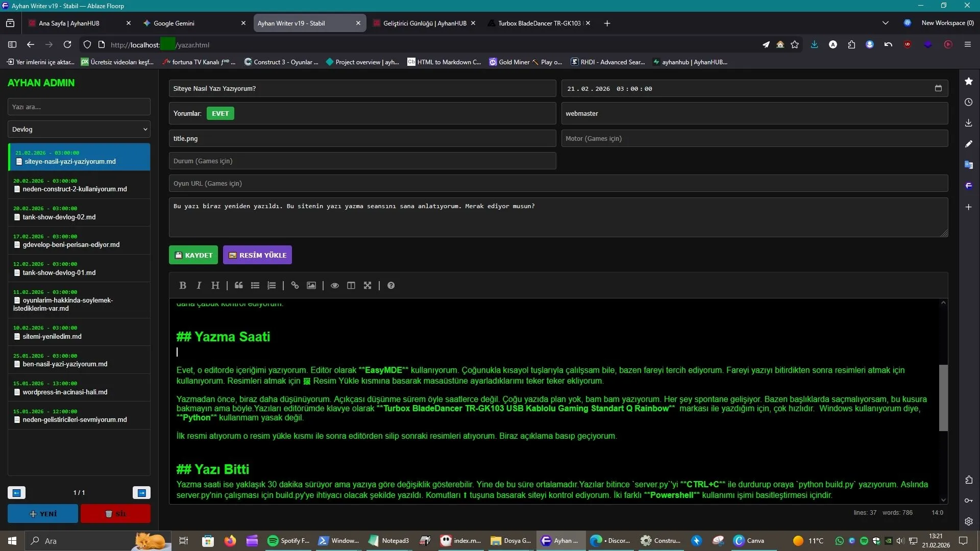Toggle the reader mode shield icon
The image size is (980, 551).
(87, 45)
